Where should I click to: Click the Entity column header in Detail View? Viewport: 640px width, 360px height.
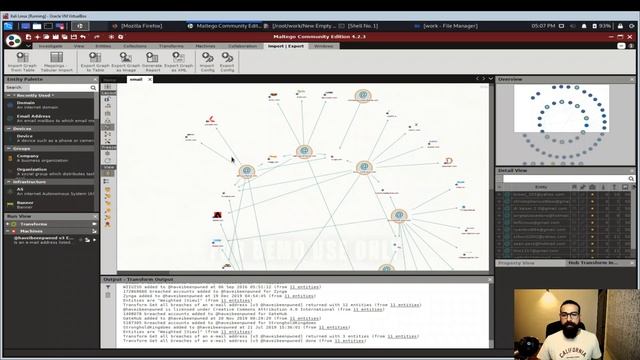pos(540,187)
